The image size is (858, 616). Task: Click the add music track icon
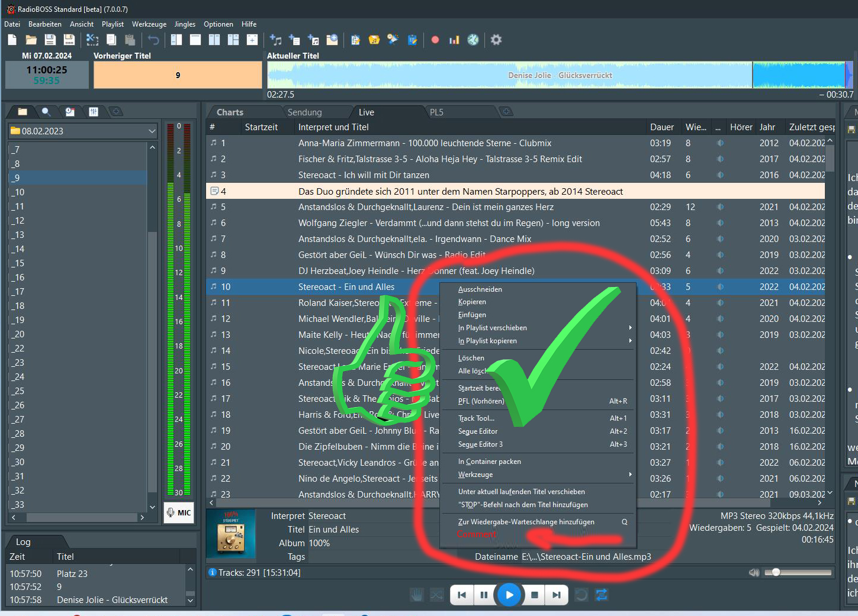[x=275, y=40]
